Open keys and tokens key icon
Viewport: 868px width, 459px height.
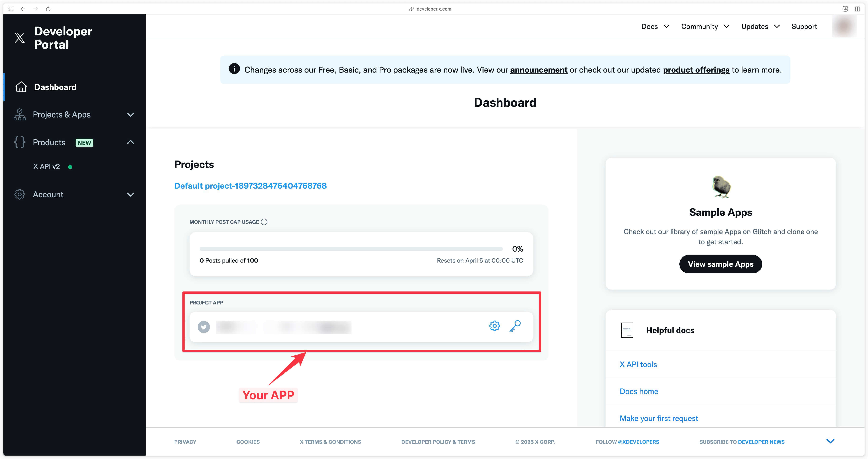tap(515, 326)
